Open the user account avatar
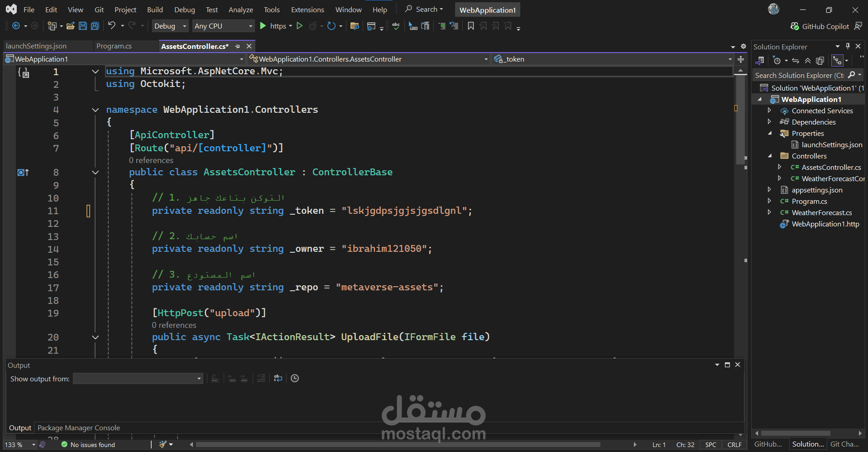This screenshot has width=868, height=452. (x=774, y=9)
